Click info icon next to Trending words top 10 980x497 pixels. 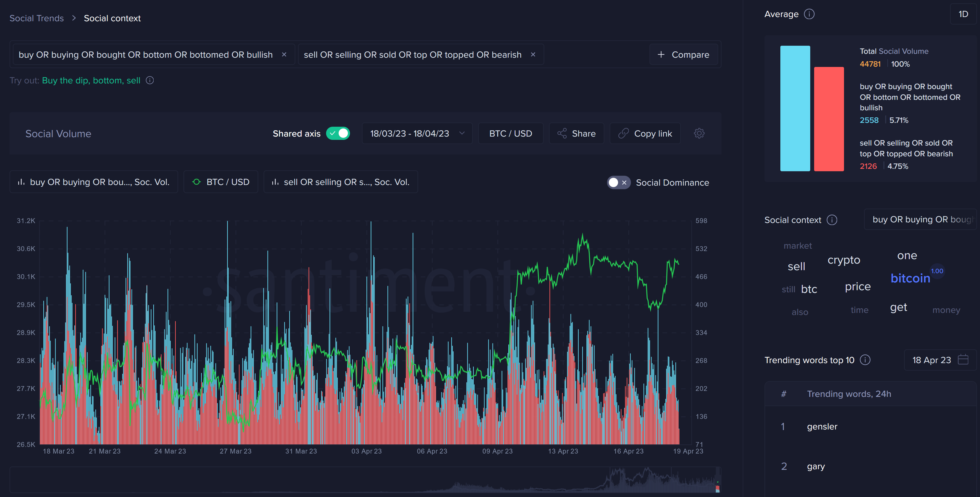[865, 360]
